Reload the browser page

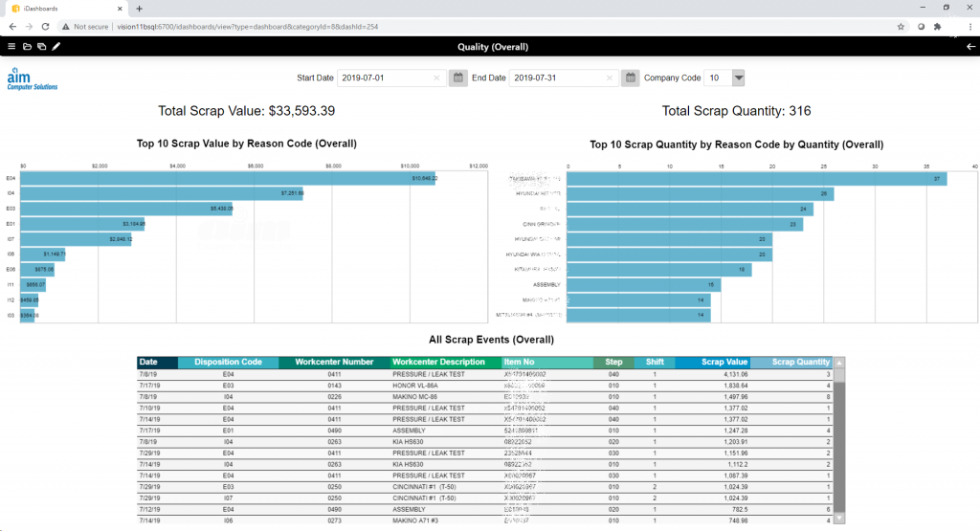point(45,26)
